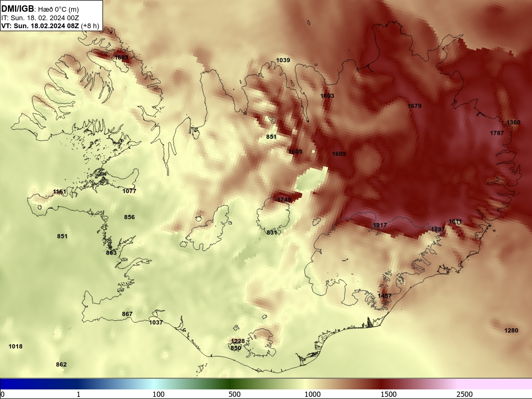Select the 'VT: Sun. 18.02.2024 08Z (+8 h)' line

(50, 26)
